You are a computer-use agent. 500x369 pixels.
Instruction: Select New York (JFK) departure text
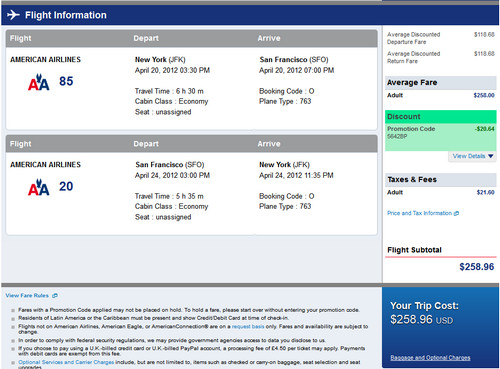point(160,60)
